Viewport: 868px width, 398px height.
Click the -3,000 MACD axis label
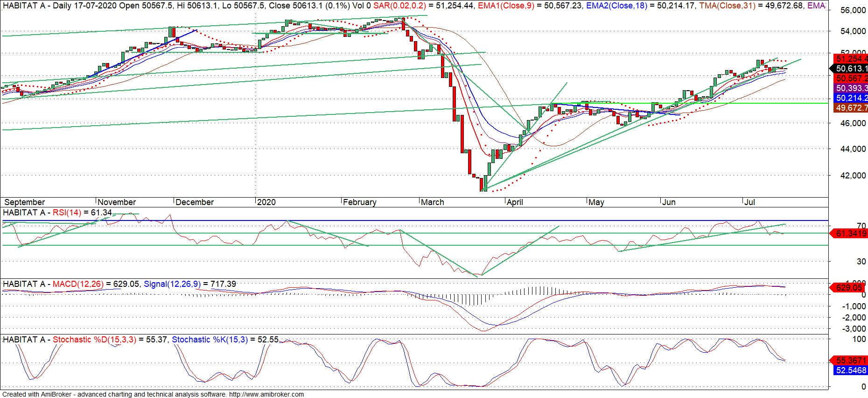tap(854, 329)
